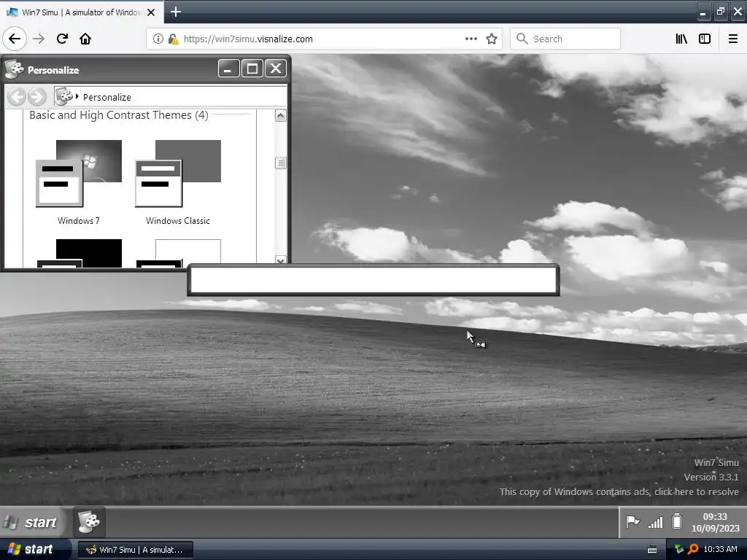
Task: Reload the Win7 Simu page
Action: (x=62, y=39)
